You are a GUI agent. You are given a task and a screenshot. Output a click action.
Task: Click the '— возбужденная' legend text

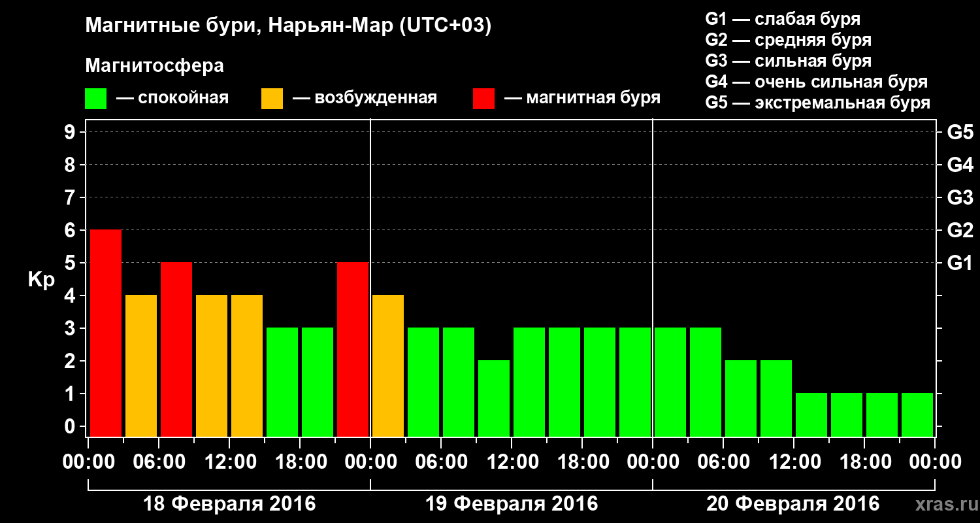(x=365, y=99)
